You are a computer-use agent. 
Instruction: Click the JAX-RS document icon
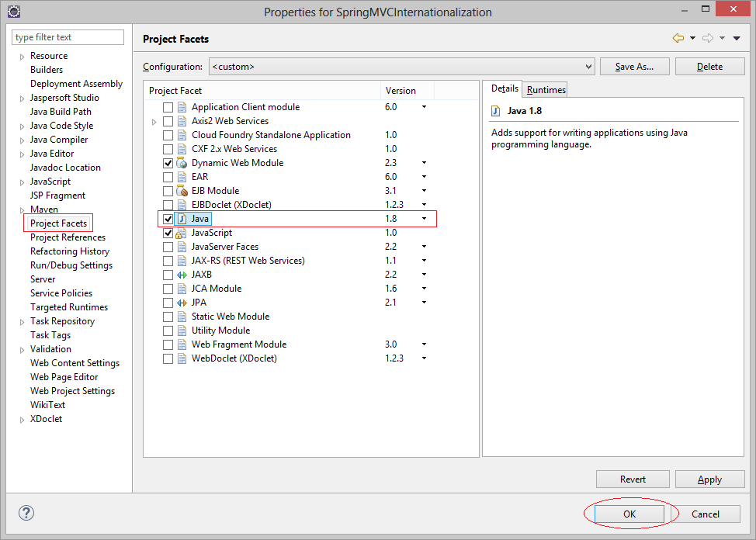click(x=182, y=261)
